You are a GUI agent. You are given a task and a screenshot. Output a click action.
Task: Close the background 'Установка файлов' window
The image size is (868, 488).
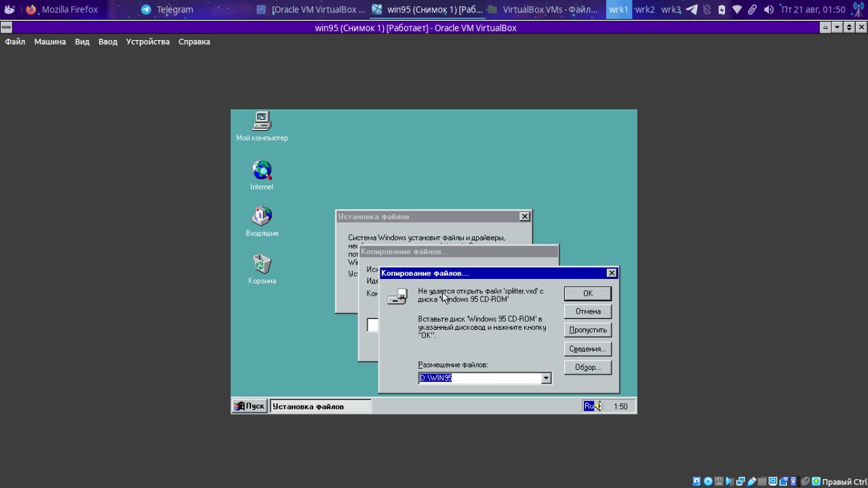click(524, 217)
